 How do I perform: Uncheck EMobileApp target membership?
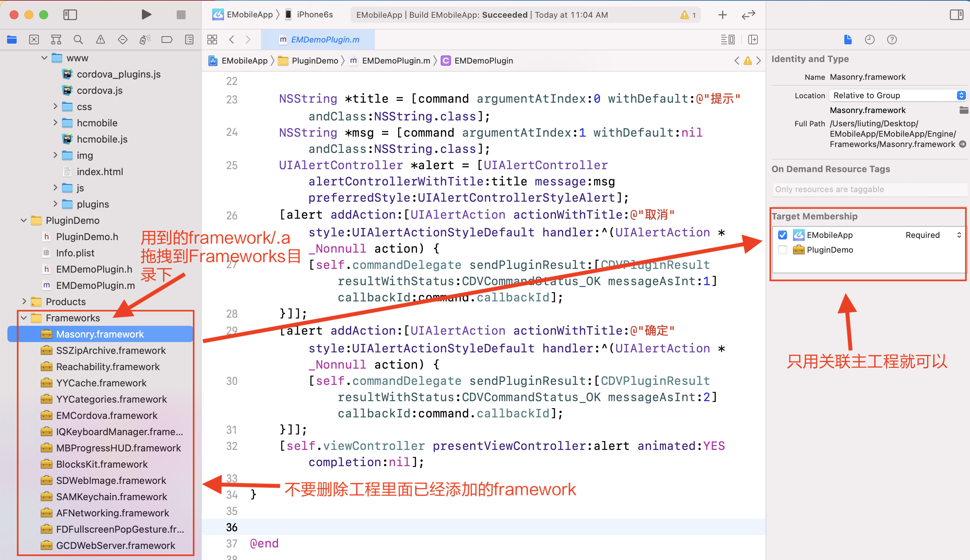782,235
